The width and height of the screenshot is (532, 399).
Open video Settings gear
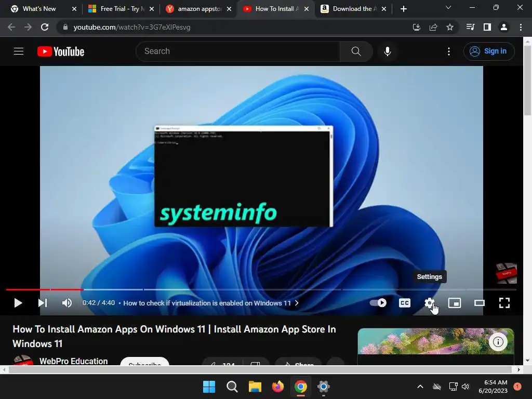(430, 303)
